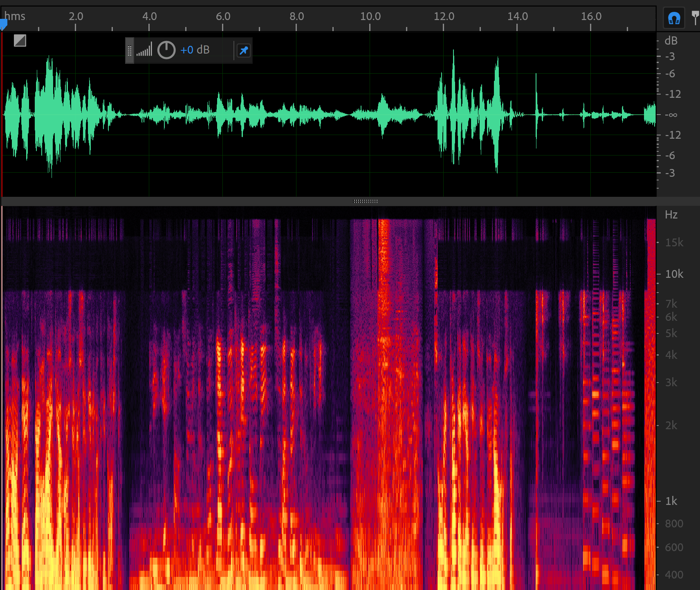Click the HUD drag grip handle
The image size is (700, 590).
(130, 50)
